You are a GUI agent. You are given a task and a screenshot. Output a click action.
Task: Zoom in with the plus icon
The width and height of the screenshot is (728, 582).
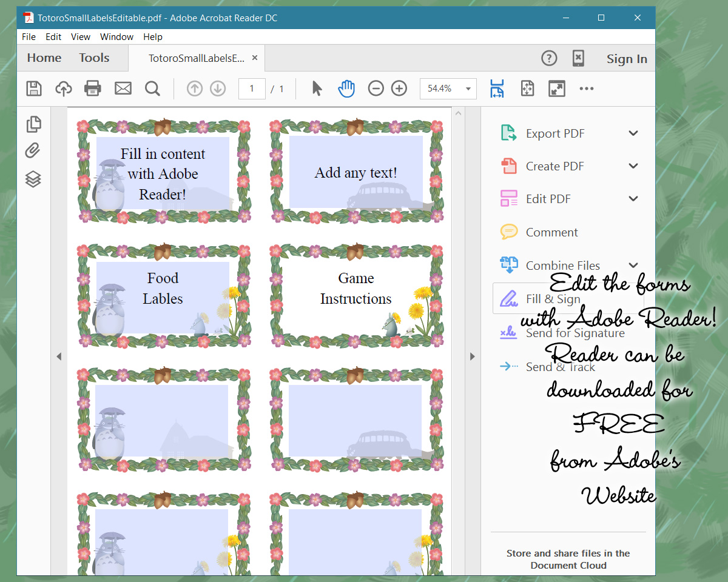click(399, 89)
